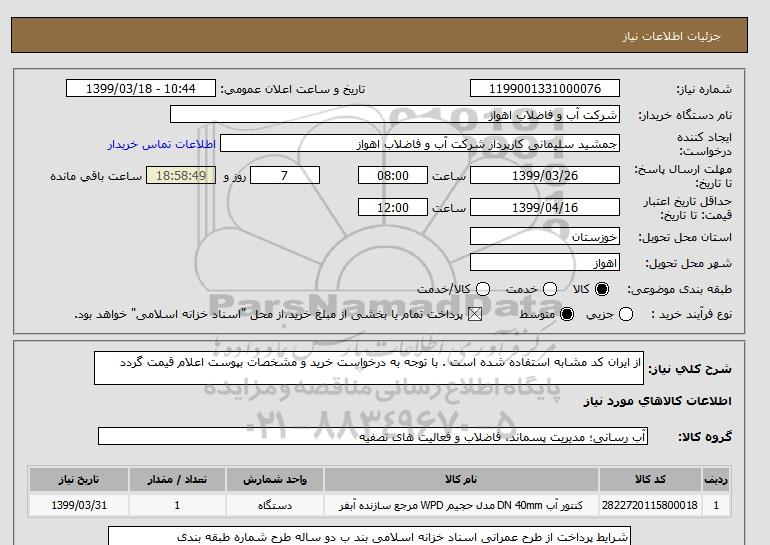Click the remaining days field 7

coord(285,175)
